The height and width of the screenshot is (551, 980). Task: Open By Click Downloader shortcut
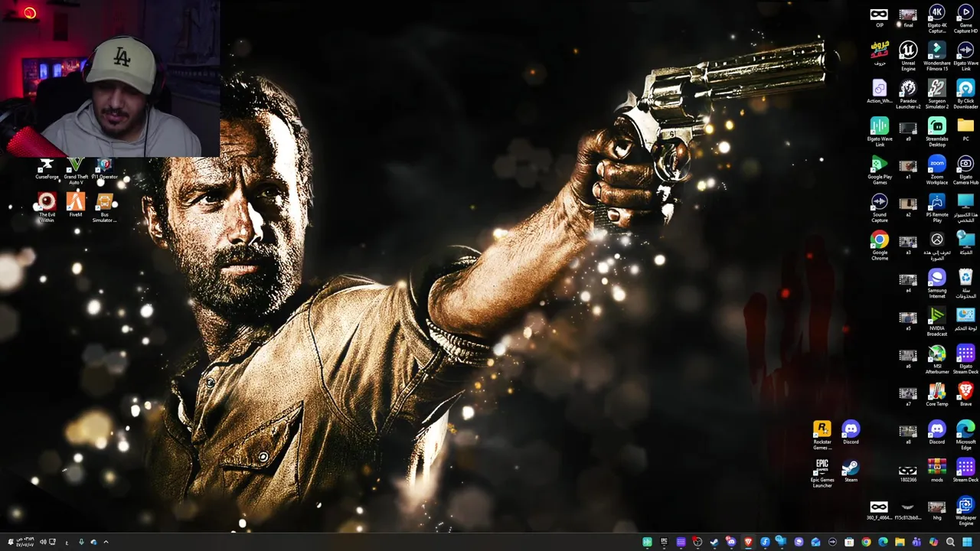click(x=965, y=94)
